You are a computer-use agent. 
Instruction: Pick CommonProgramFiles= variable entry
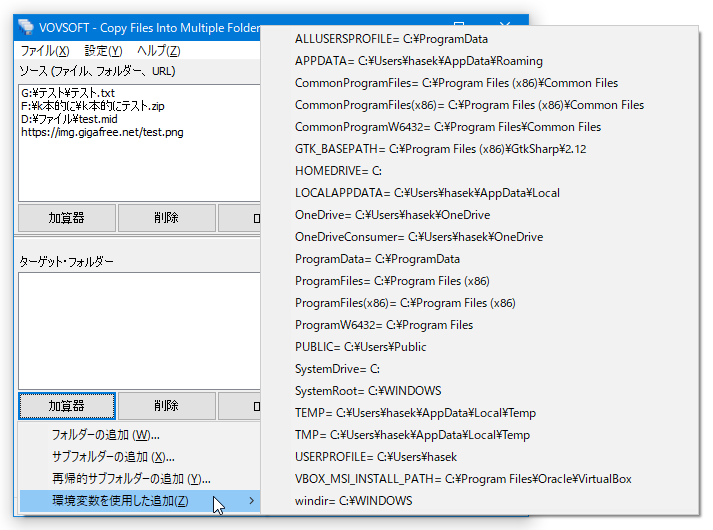480,83
